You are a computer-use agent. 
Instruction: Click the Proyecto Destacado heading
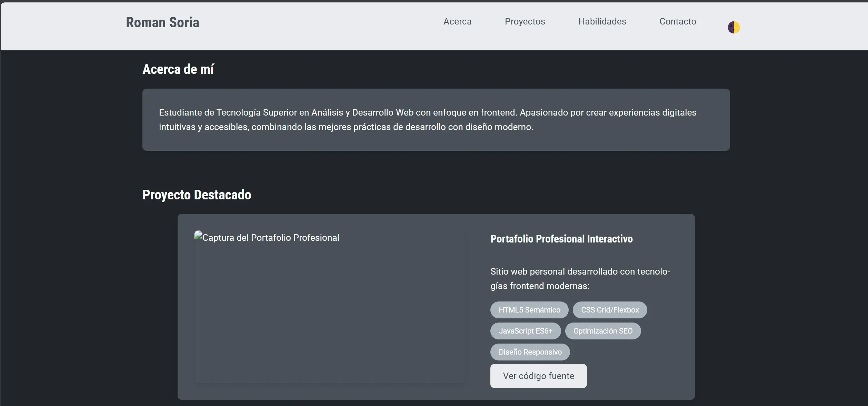[x=197, y=195]
